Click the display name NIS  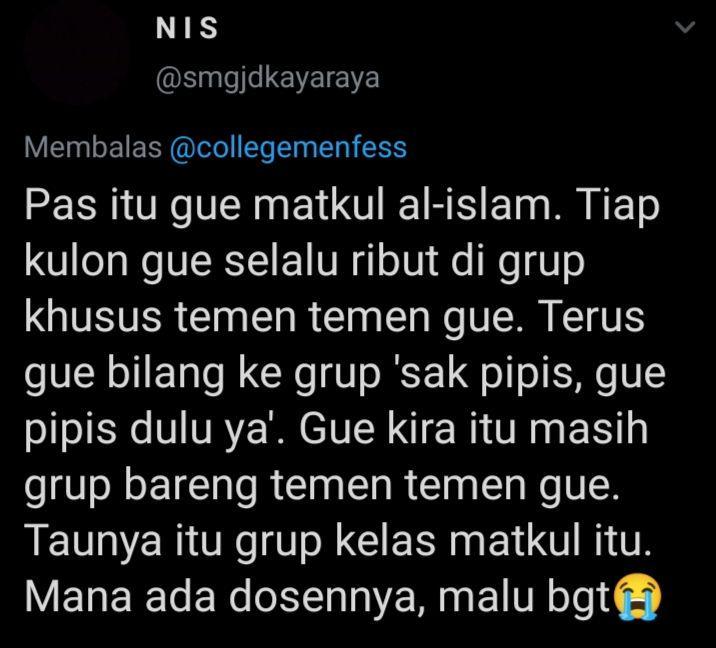pyautogui.click(x=187, y=28)
